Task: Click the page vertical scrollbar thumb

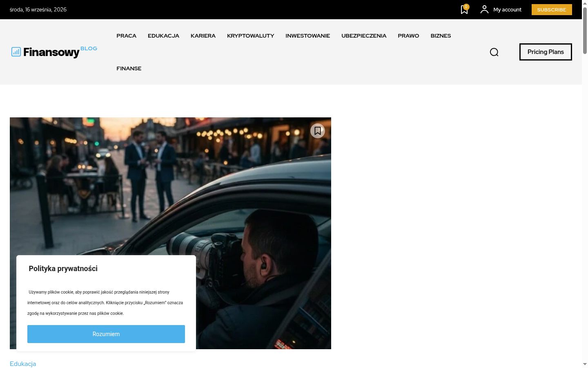Action: 585,30
